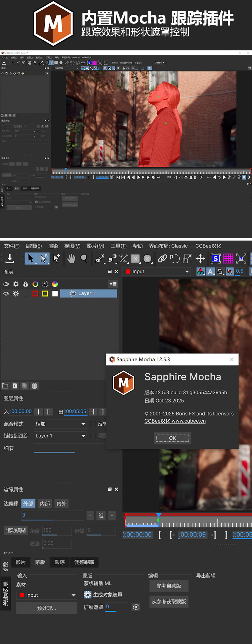
Task: Open the viewer Input clip dropdown at top
Action: (x=158, y=271)
